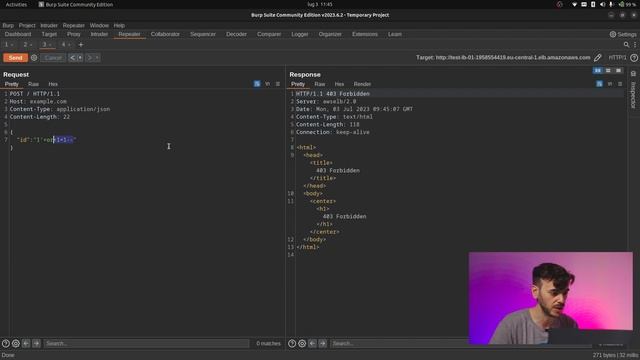Image resolution: width=640 pixels, height=360 pixels.
Task: Toggle the HTTP/1 protocol selector
Action: [617, 58]
